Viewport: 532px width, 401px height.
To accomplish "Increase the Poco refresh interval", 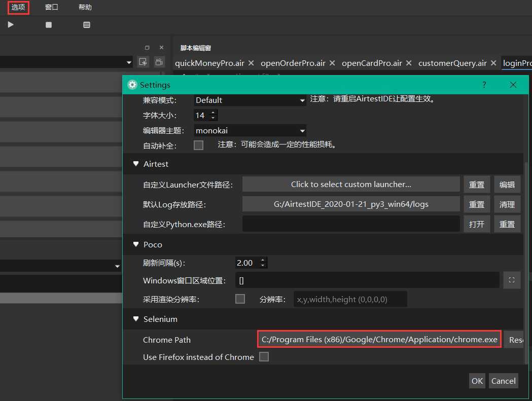I will [x=263, y=260].
